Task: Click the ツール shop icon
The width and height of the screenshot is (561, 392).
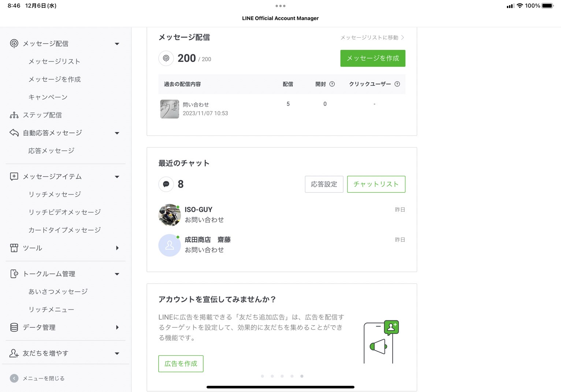Action: [x=14, y=248]
